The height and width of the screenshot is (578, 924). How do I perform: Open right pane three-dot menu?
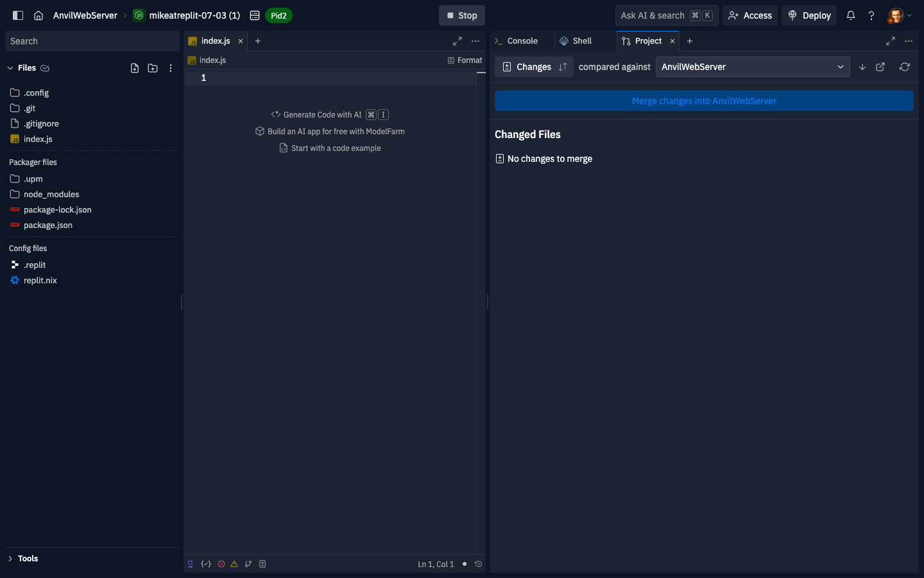click(x=909, y=41)
